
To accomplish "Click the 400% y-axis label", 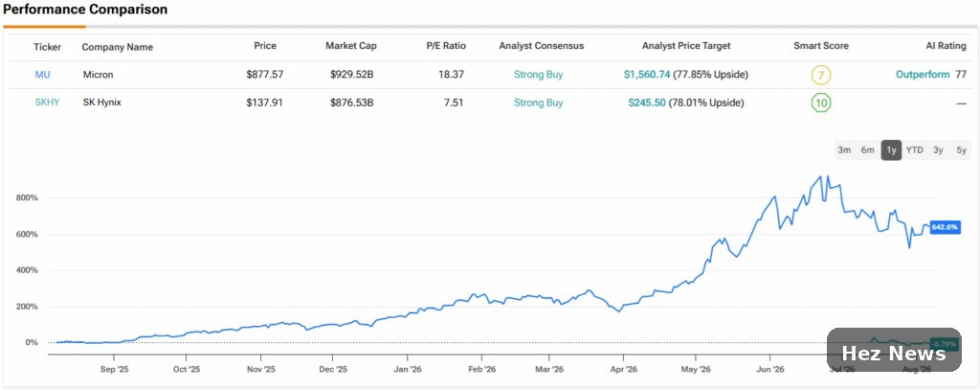I will pyautogui.click(x=28, y=270).
